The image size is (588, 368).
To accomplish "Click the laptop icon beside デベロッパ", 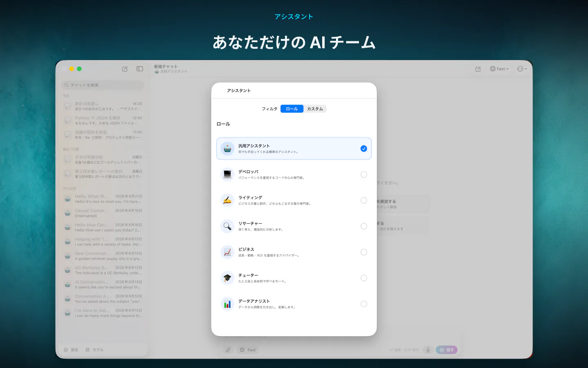I will pyautogui.click(x=227, y=175).
